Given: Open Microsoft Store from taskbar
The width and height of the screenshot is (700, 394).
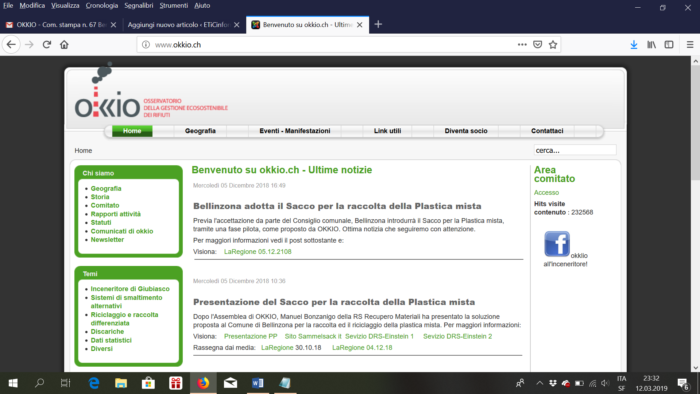Looking at the screenshot, I should (148, 383).
